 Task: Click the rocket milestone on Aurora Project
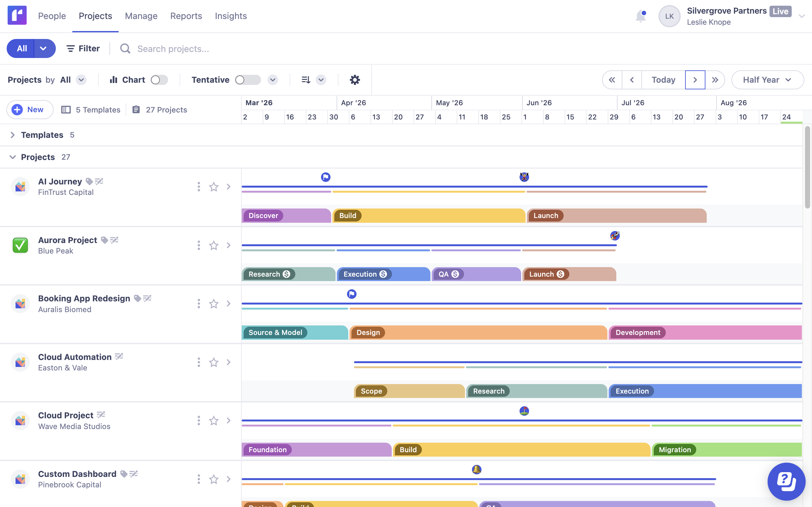tap(615, 236)
